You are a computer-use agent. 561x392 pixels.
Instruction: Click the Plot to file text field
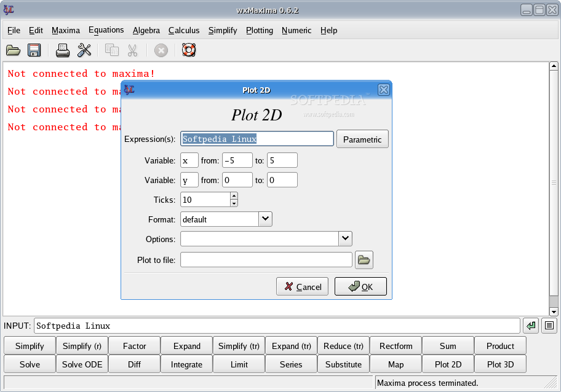tap(266, 260)
